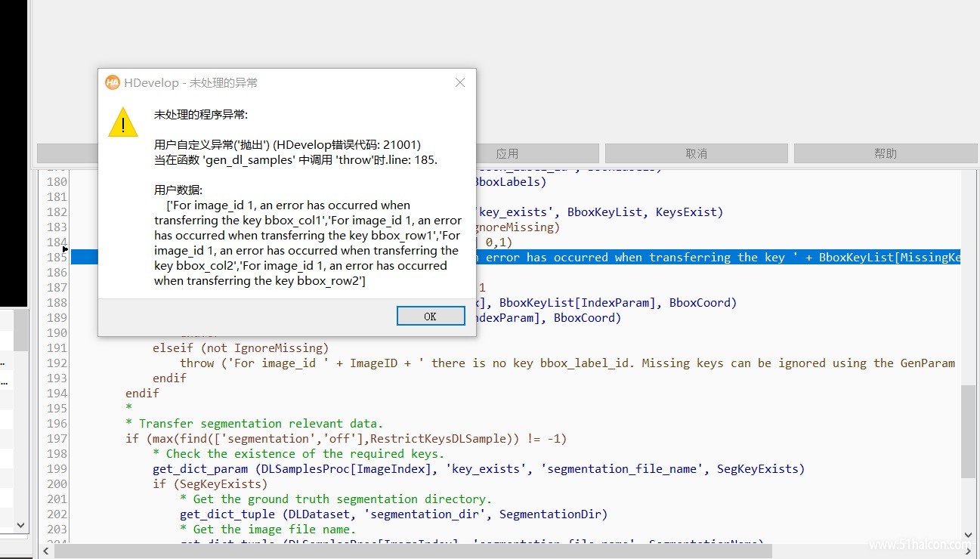Click line number 188 in gutter
The height and width of the screenshot is (559, 980).
click(57, 303)
